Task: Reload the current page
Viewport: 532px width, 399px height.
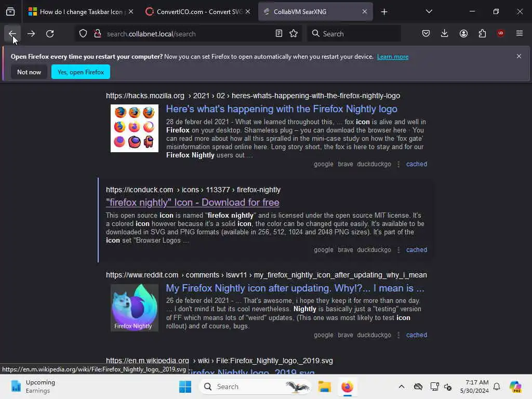Action: click(x=50, y=34)
